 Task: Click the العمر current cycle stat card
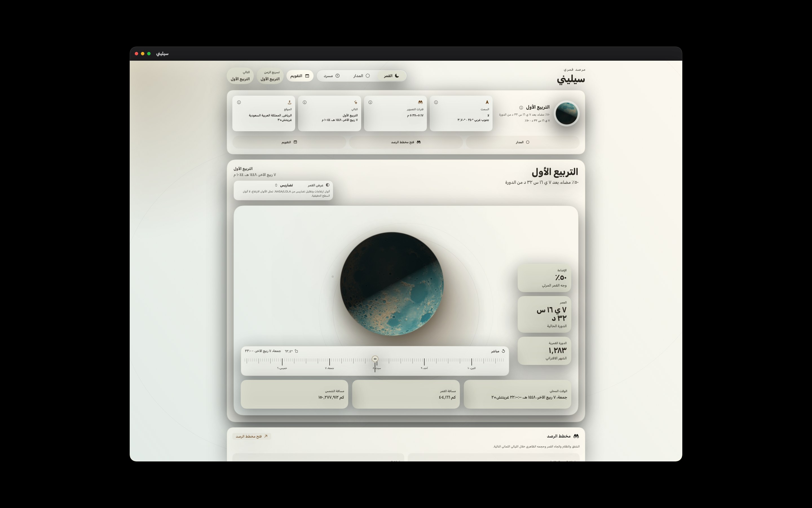(x=544, y=314)
